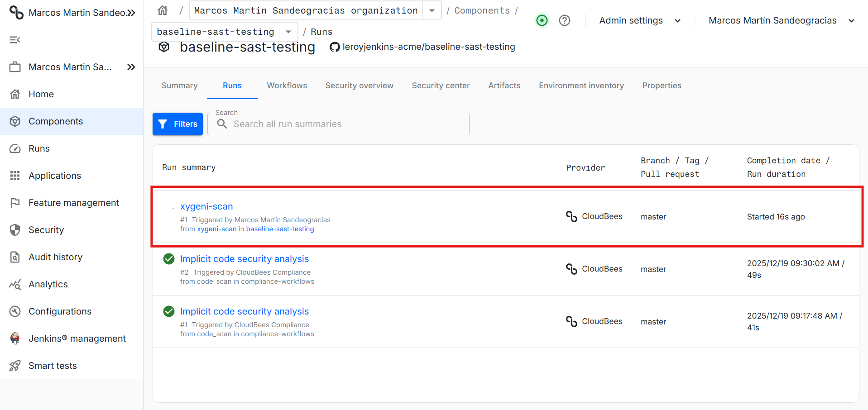Open Feature management in sidebar
Viewport: 868px width, 410px height.
click(74, 203)
